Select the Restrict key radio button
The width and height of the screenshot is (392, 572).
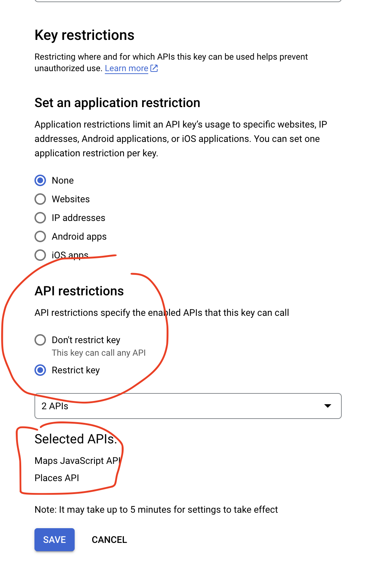(40, 370)
